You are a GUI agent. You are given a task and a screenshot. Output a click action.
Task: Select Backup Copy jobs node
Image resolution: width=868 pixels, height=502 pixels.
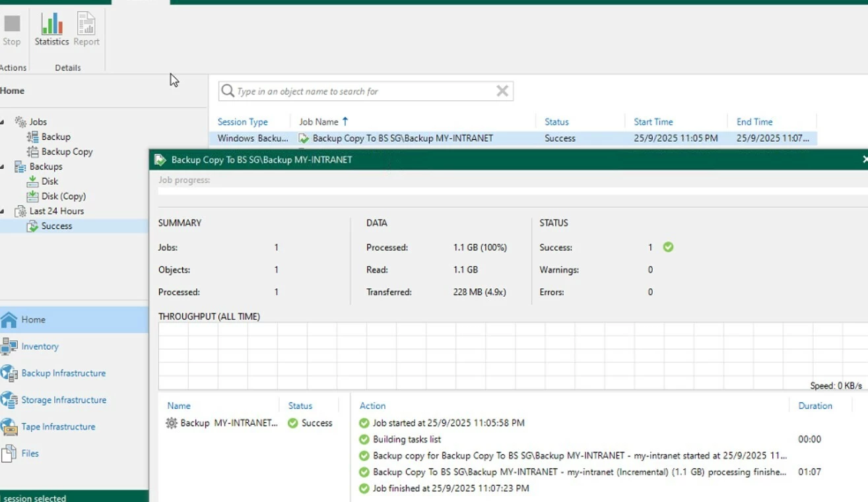[x=67, y=152]
